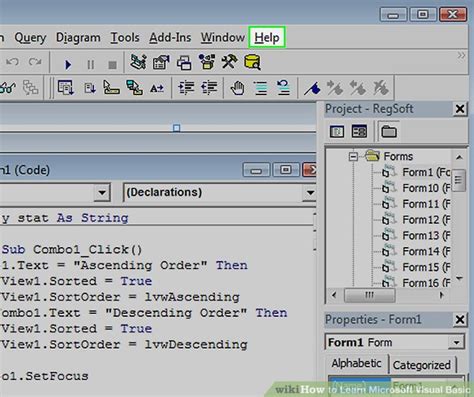
Task: Select Form13 in the project tree
Action: tap(427, 236)
